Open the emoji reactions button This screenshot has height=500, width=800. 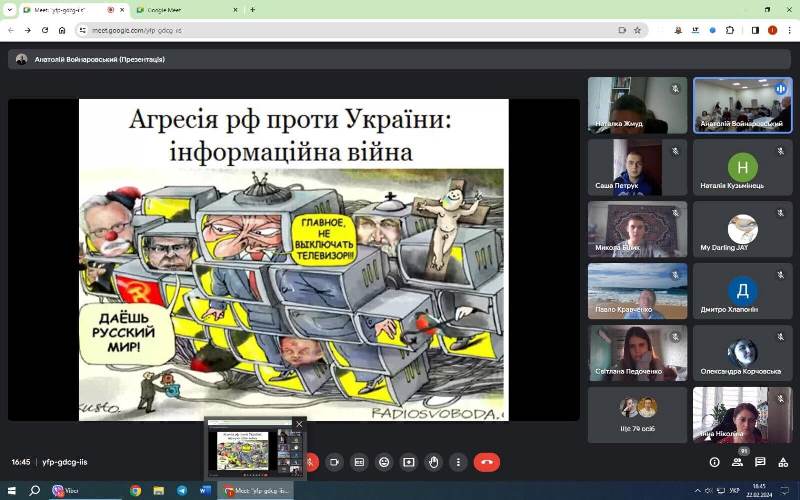coord(384,462)
